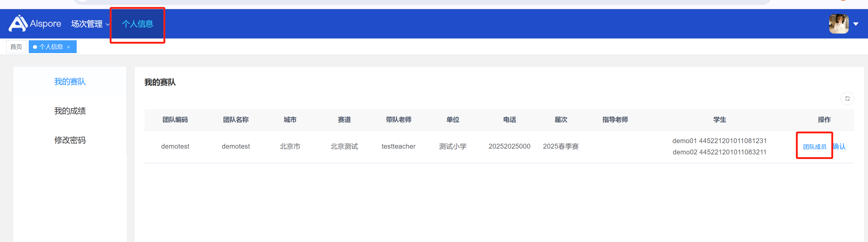Click the 学生 column header
The height and width of the screenshot is (242, 868).
(x=719, y=120)
